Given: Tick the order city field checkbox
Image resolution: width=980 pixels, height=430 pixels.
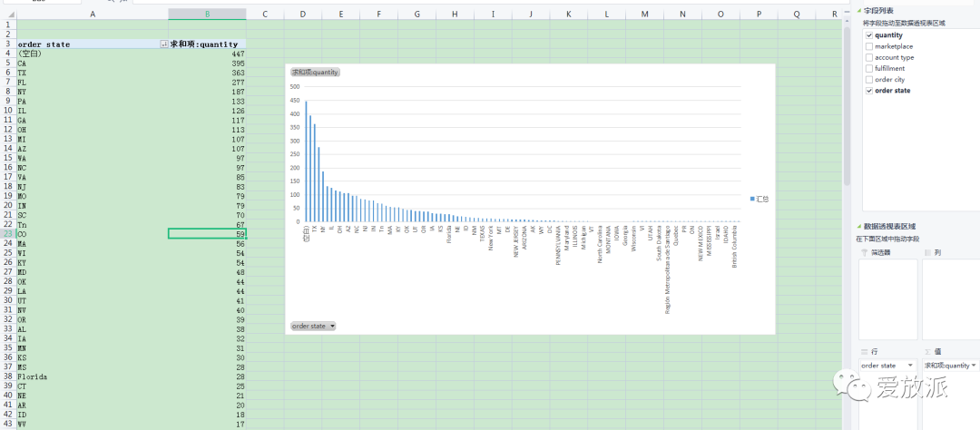Looking at the screenshot, I should tap(869, 80).
